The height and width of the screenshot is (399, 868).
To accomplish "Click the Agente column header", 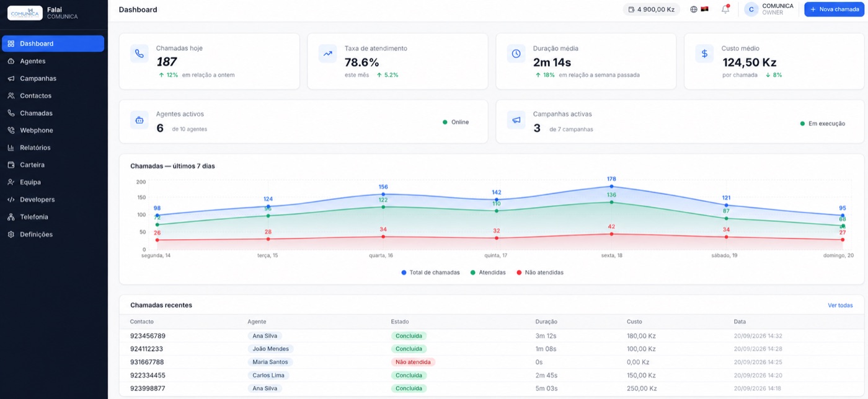I will [x=257, y=322].
